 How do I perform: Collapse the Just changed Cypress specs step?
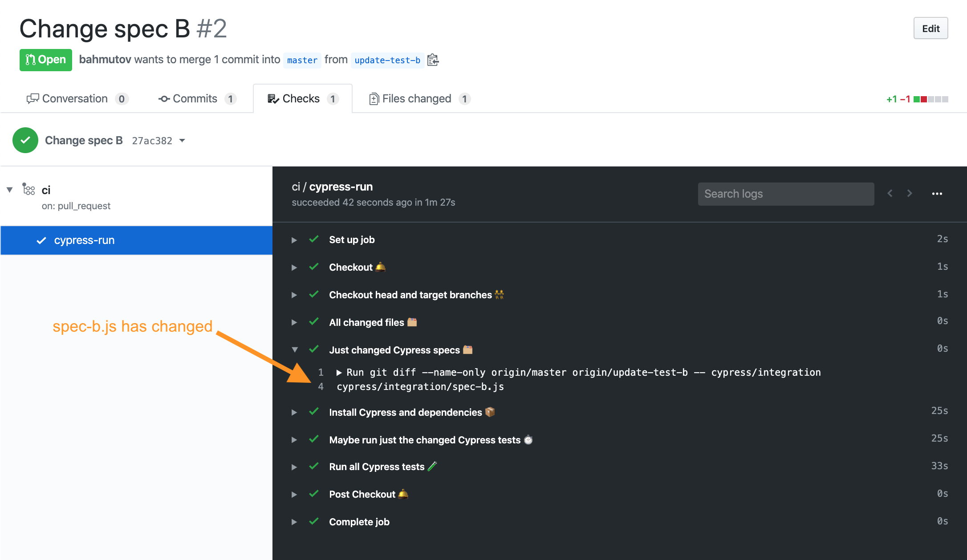coord(295,350)
